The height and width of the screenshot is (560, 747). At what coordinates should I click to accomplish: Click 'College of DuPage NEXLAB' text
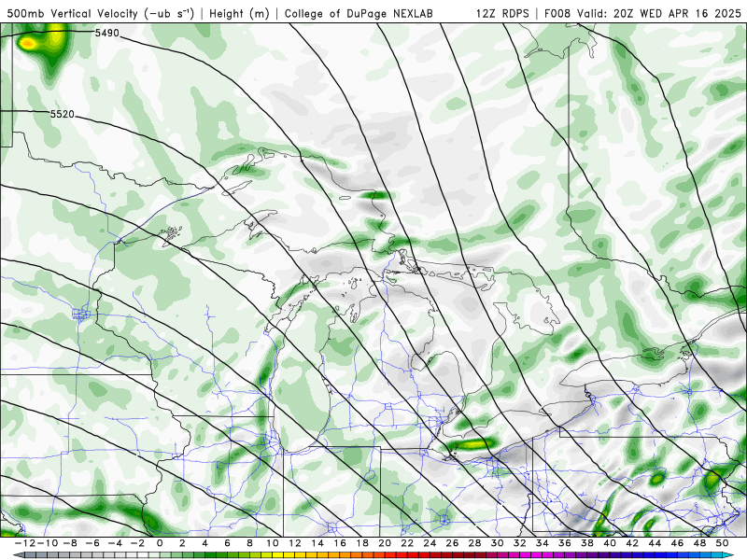click(359, 13)
